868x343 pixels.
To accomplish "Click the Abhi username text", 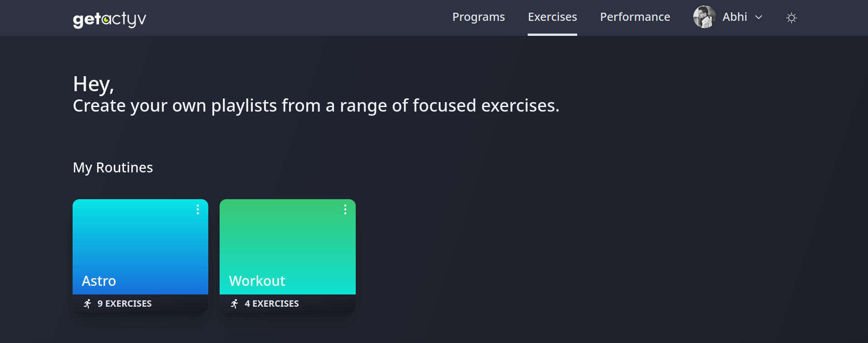I will (735, 17).
